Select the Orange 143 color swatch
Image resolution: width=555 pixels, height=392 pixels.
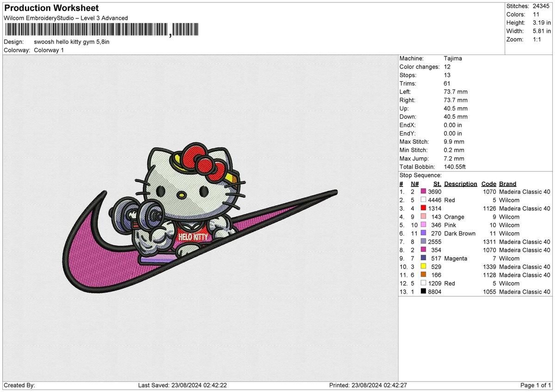pyautogui.click(x=424, y=217)
